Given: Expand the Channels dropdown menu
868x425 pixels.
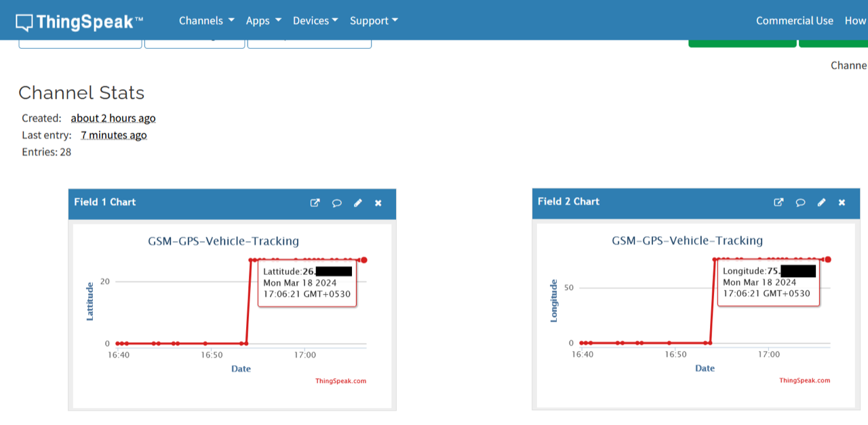Looking at the screenshot, I should (x=207, y=20).
